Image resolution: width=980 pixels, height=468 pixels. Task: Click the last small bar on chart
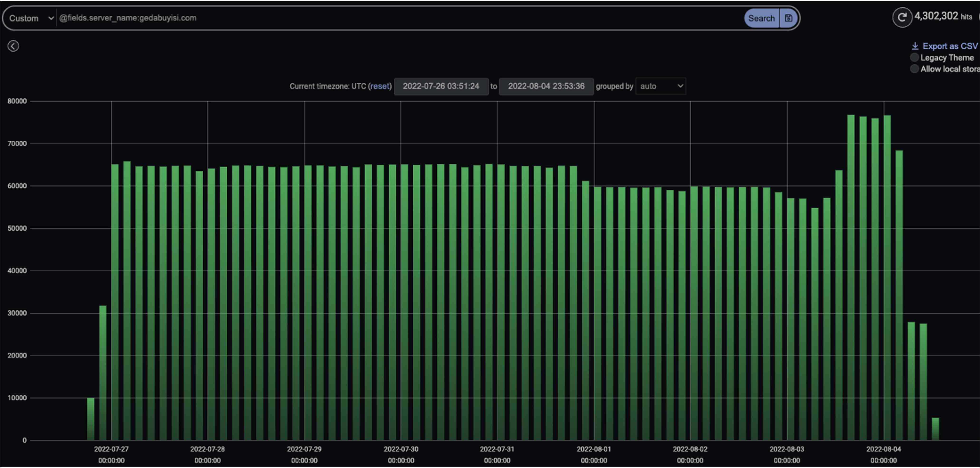pos(935,429)
